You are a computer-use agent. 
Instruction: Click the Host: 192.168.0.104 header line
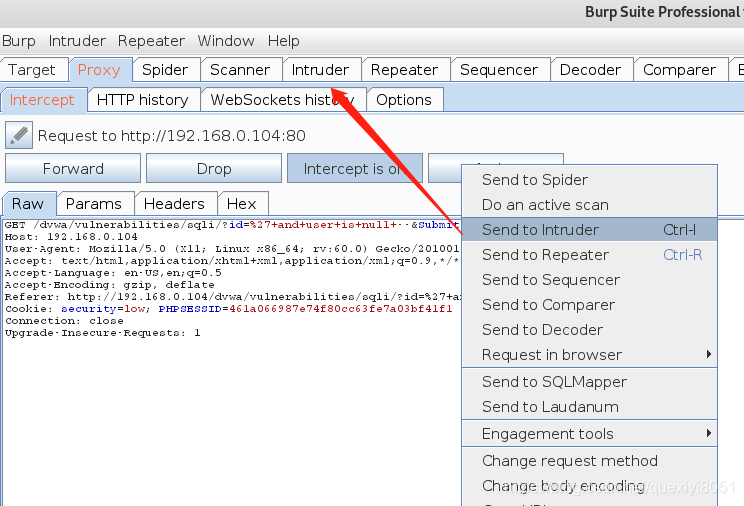(x=71, y=237)
